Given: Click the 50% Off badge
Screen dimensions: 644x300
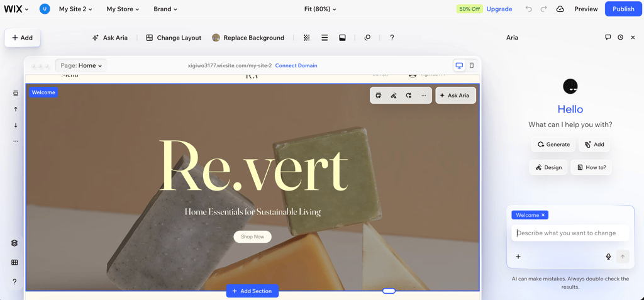Looking at the screenshot, I should pos(469,9).
